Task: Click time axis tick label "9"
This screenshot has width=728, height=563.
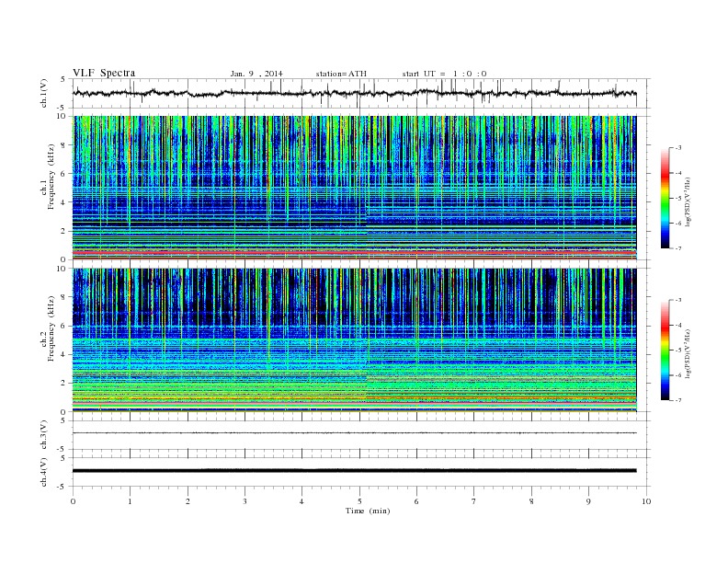Action: click(x=588, y=501)
